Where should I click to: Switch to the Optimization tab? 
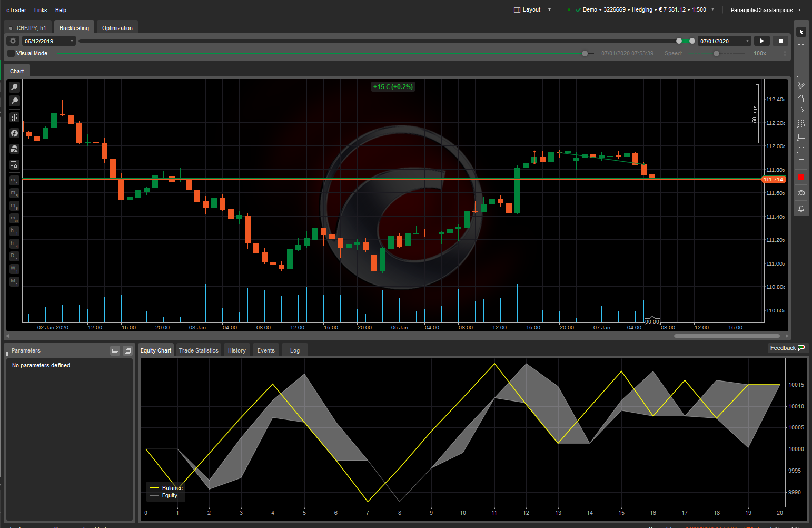[117, 28]
